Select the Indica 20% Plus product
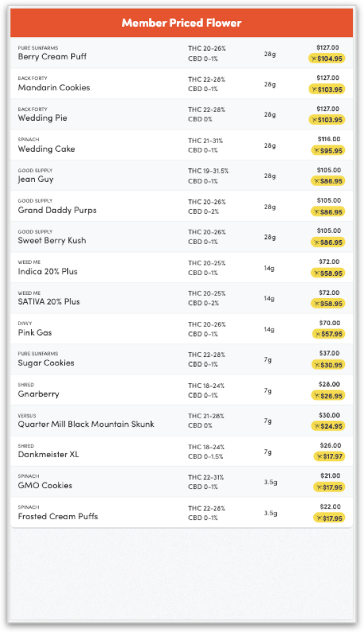 (x=181, y=267)
